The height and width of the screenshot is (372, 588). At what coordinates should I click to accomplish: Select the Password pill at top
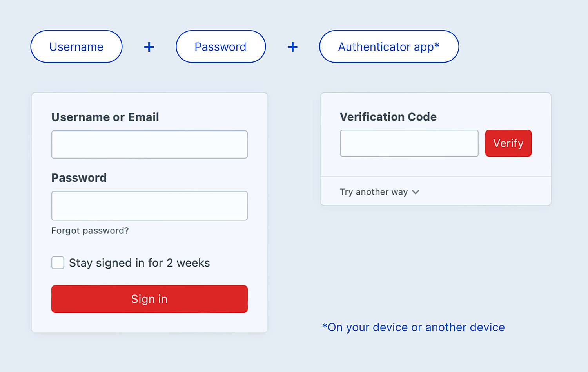point(221,47)
